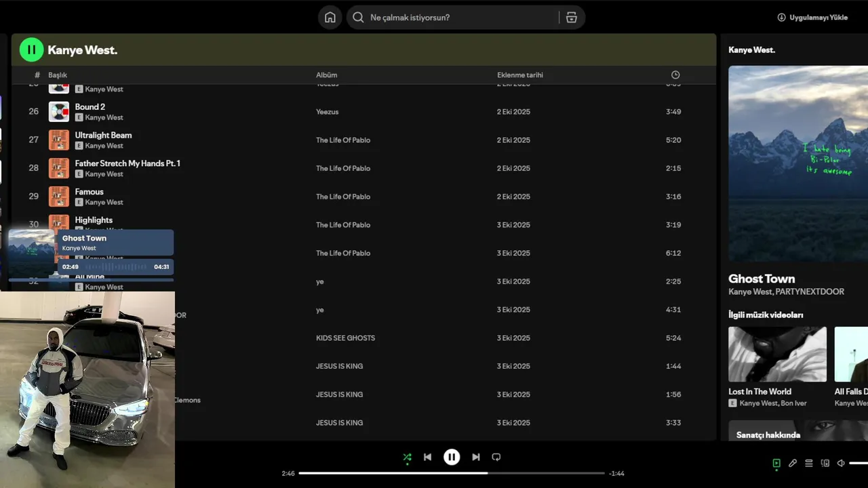Sort by the Eklenme tarihi column header
Image resolution: width=868 pixels, height=488 pixels.
coord(520,75)
